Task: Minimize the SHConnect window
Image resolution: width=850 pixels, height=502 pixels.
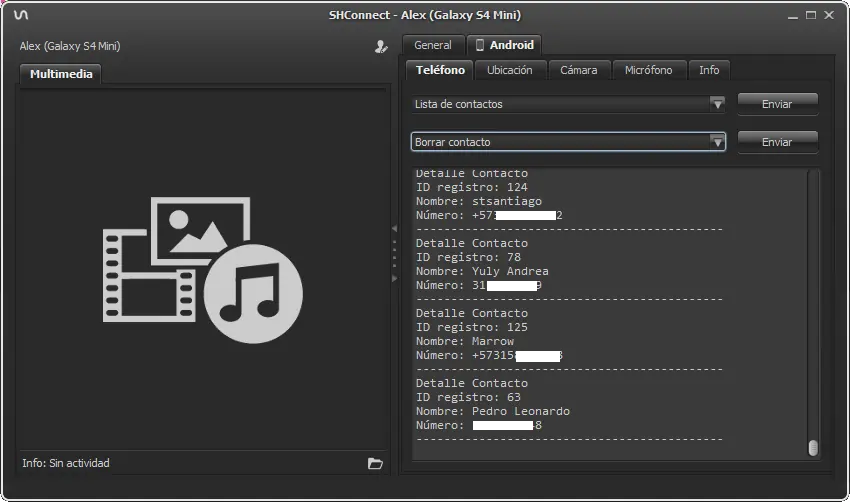Action: click(793, 16)
